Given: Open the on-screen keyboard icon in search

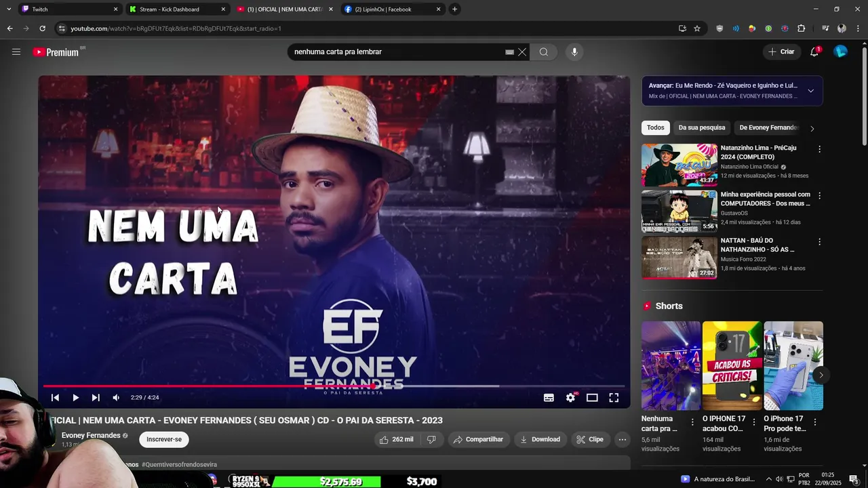Looking at the screenshot, I should (x=509, y=52).
